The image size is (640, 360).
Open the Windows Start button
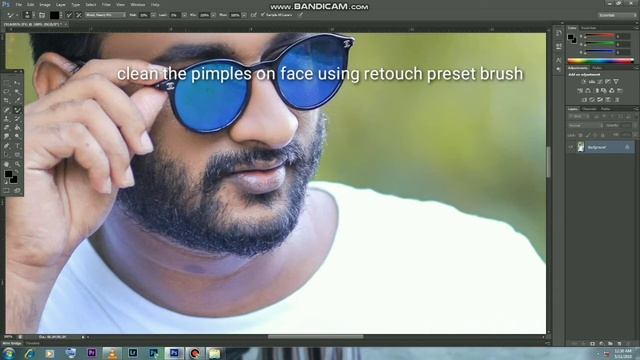(8, 353)
